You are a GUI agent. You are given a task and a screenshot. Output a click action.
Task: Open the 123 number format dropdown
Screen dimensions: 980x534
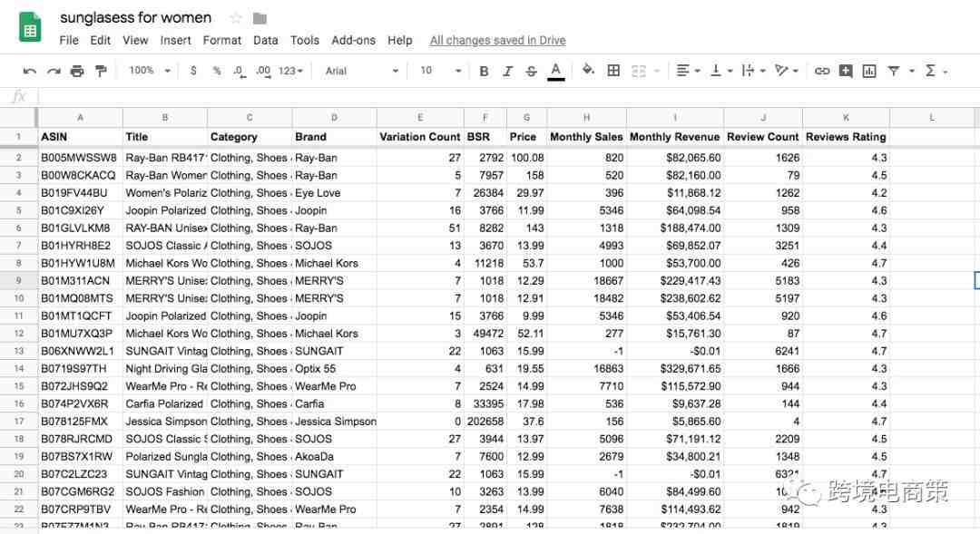coord(290,72)
